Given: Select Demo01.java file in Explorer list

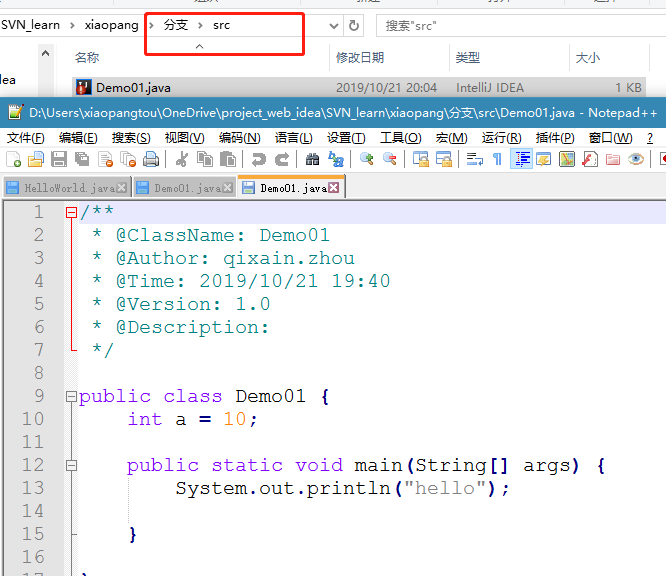Looking at the screenshot, I should (359, 88).
